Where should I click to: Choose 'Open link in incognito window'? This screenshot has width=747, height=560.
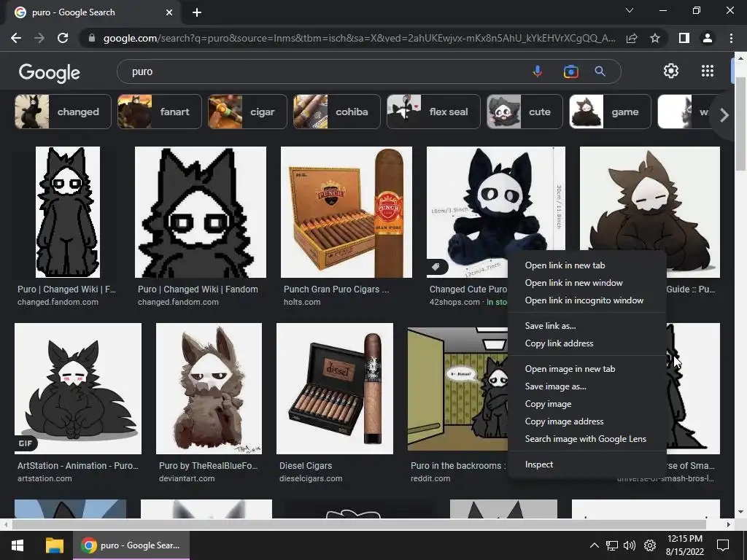click(587, 300)
